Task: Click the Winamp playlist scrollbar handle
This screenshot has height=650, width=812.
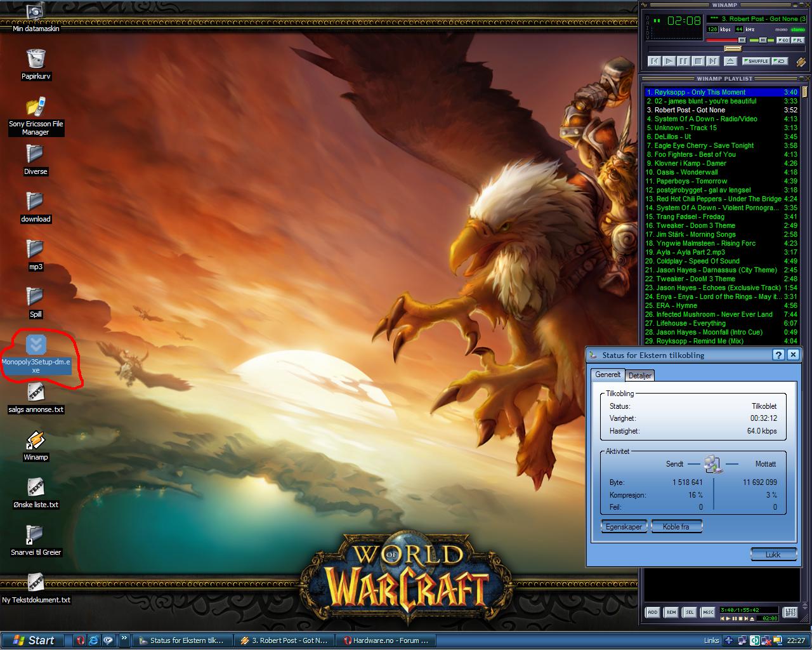Action: (x=804, y=92)
